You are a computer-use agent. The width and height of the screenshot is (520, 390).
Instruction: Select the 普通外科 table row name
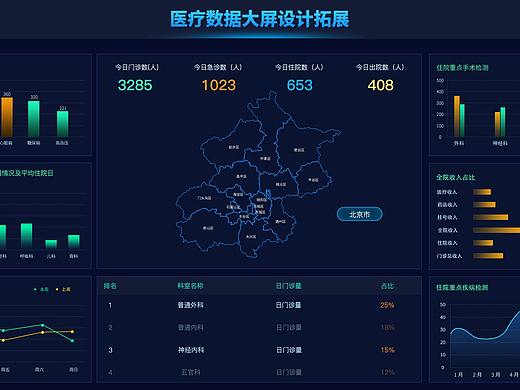(x=190, y=305)
